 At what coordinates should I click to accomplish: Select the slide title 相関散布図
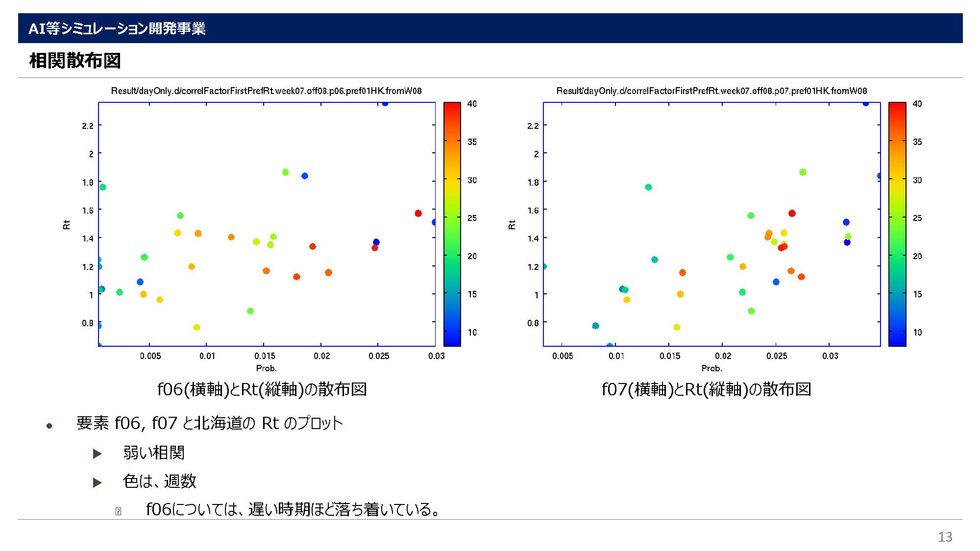point(75,61)
